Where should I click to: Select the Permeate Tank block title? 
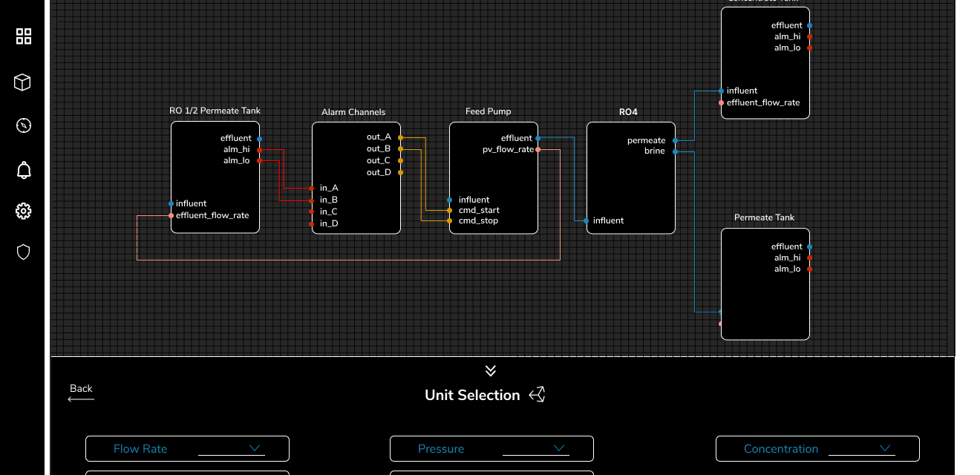pos(764,217)
